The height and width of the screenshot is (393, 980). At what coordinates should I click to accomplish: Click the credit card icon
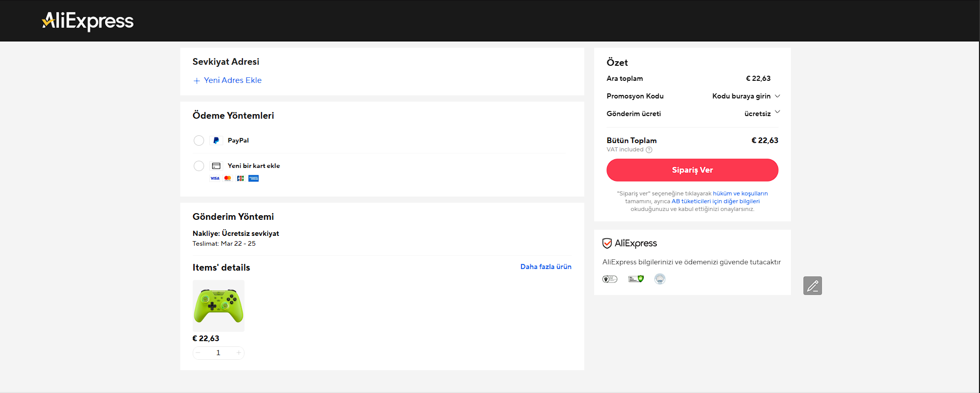coord(216,166)
